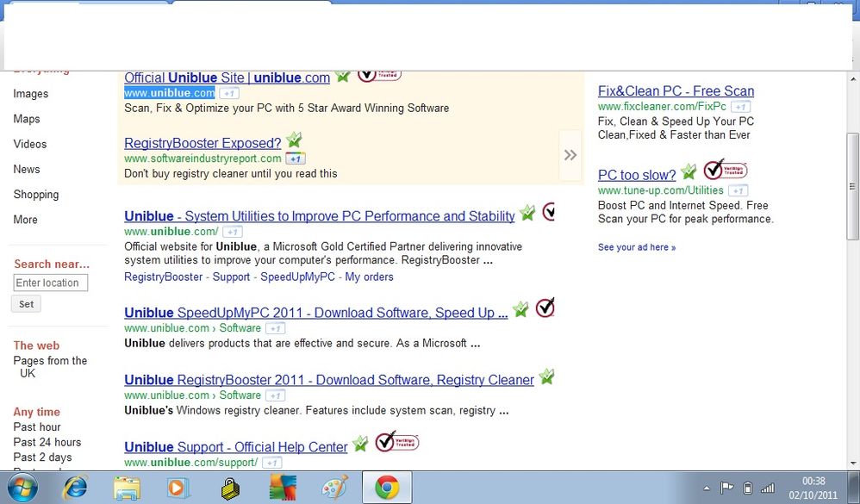Click green star beside PC too slow? ad

pyautogui.click(x=689, y=172)
